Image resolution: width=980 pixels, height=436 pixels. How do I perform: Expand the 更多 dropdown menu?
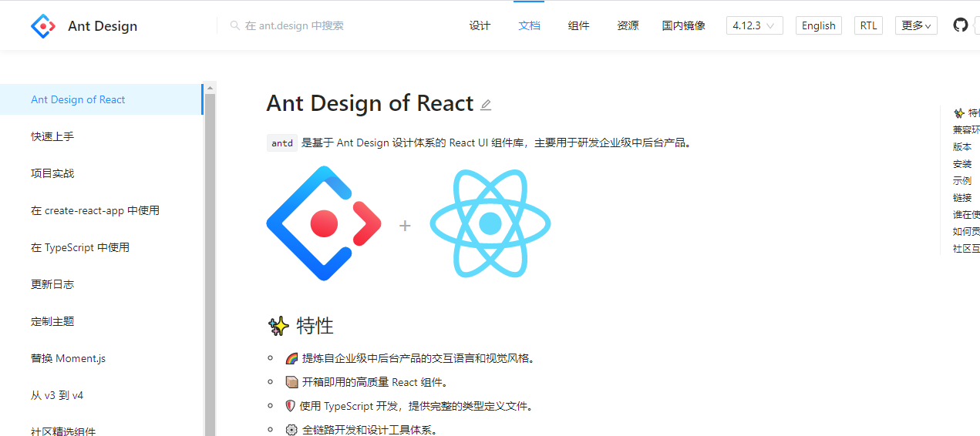pyautogui.click(x=916, y=25)
